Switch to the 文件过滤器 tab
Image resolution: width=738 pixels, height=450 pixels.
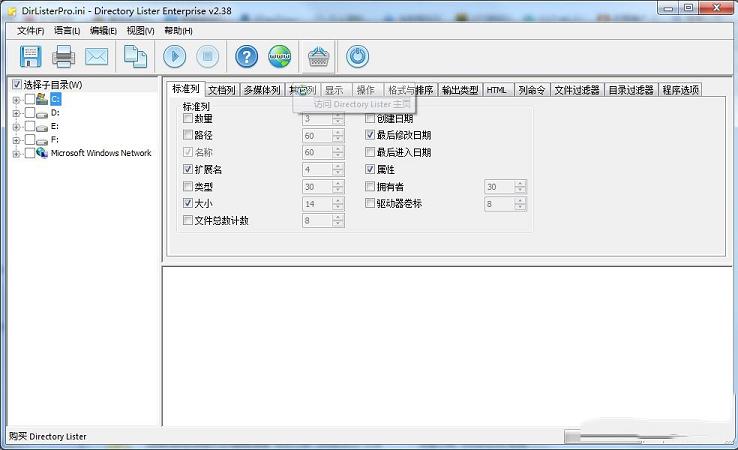tap(577, 90)
